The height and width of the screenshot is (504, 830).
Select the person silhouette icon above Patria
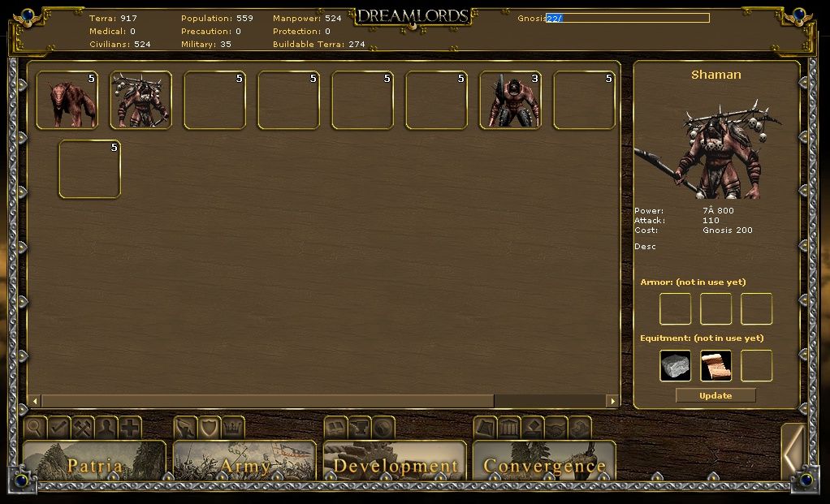click(x=106, y=427)
